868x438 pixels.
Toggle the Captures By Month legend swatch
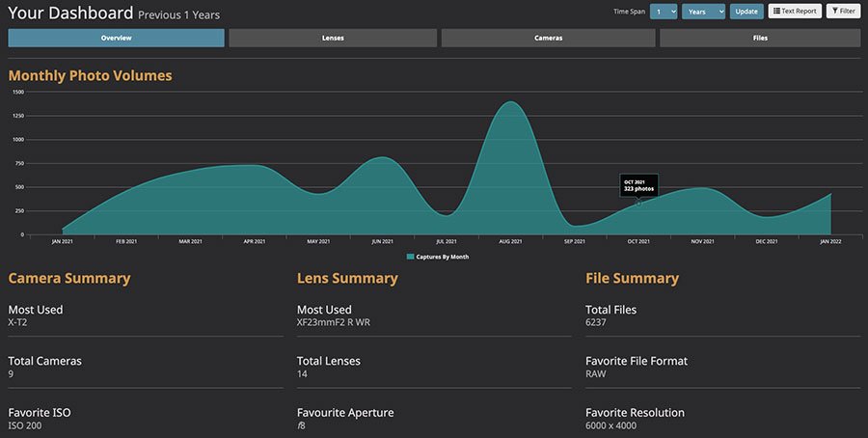pyautogui.click(x=410, y=257)
